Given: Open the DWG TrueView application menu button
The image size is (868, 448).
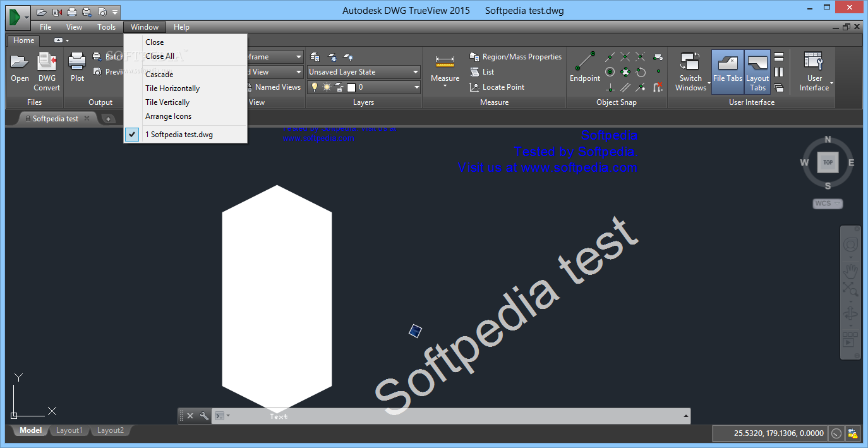Looking at the screenshot, I should (18, 16).
